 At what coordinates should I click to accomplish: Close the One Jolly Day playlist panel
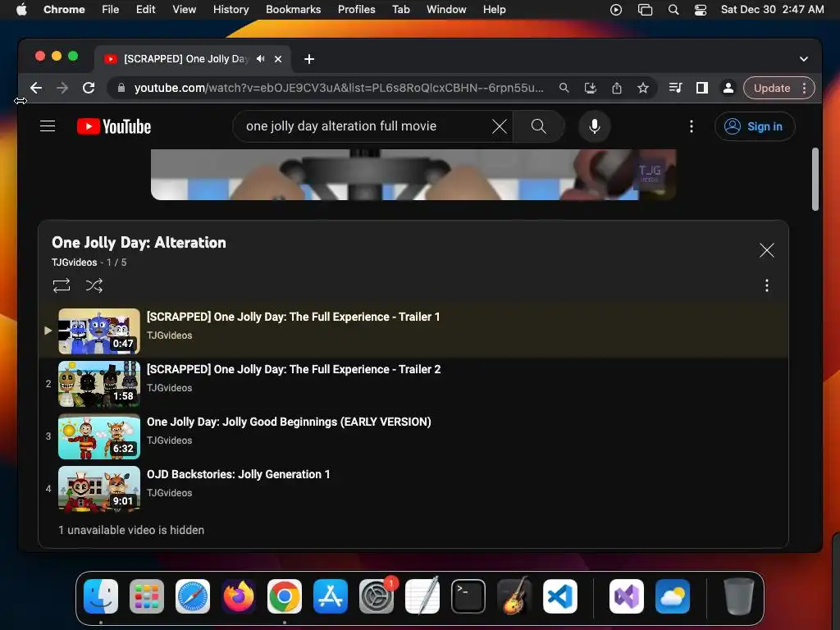point(767,250)
